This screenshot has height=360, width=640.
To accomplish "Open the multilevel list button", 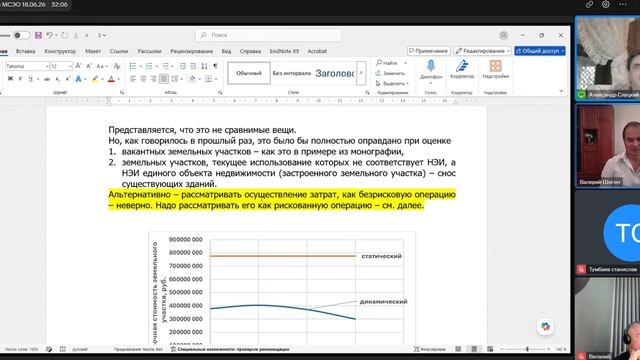I will coord(165,66).
